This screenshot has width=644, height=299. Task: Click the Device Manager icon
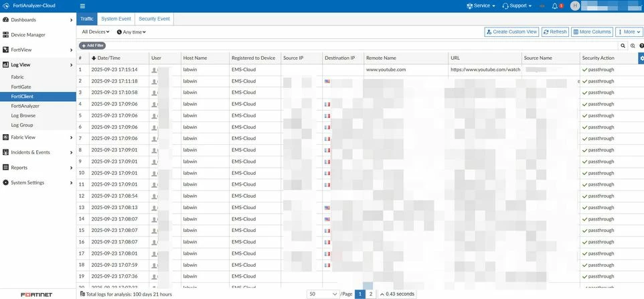(6, 35)
